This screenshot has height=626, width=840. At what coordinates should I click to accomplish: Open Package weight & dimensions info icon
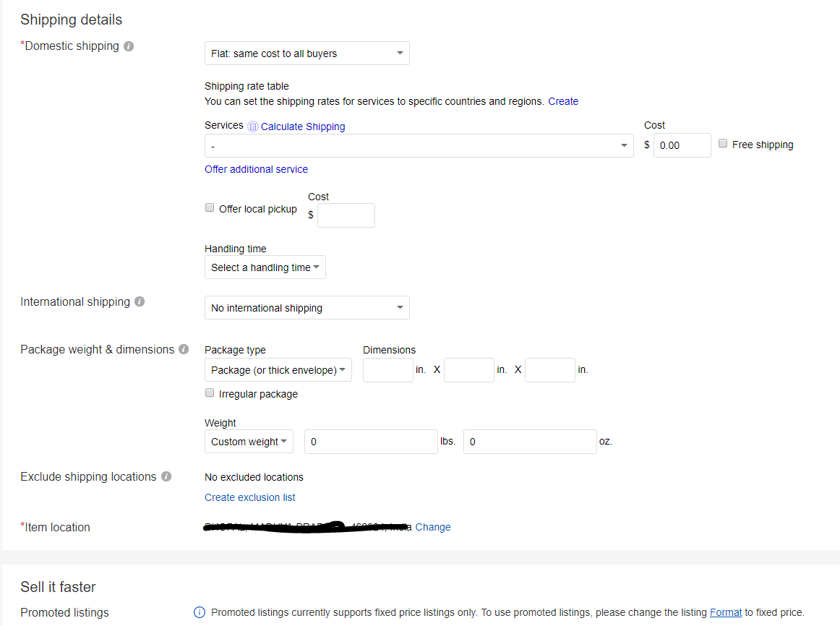(184, 349)
